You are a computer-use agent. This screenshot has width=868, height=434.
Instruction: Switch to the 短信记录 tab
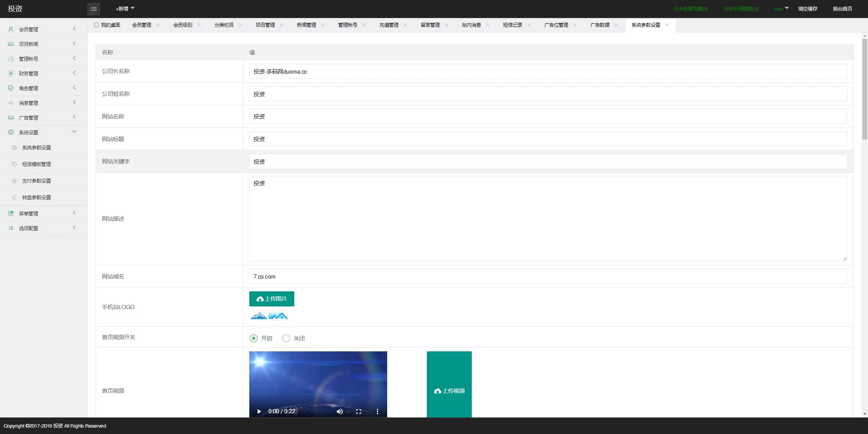512,25
